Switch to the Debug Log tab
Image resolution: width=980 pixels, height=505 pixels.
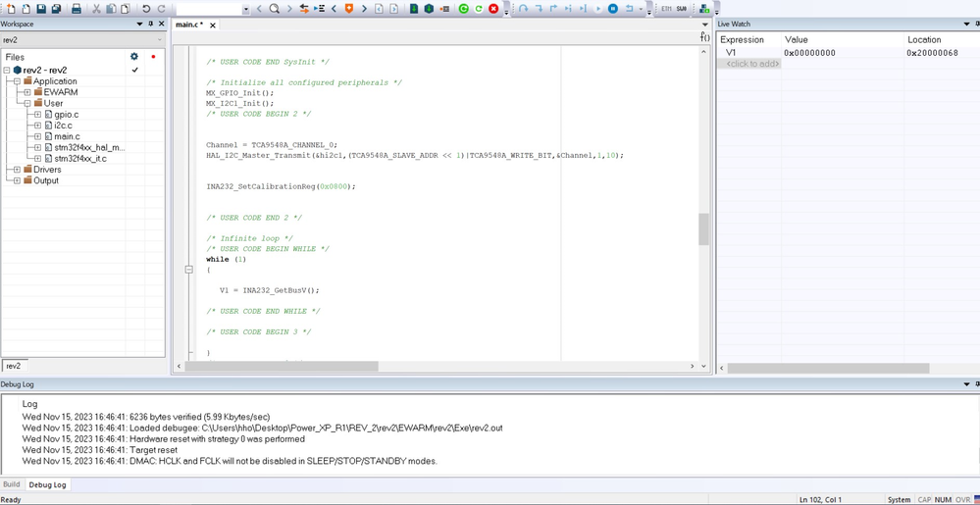47,484
